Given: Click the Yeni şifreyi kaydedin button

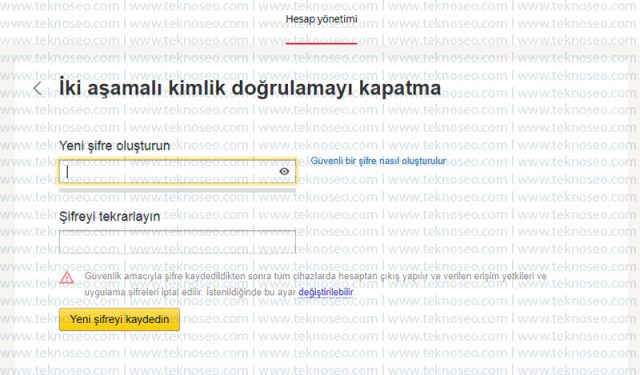Looking at the screenshot, I should pos(119,319).
